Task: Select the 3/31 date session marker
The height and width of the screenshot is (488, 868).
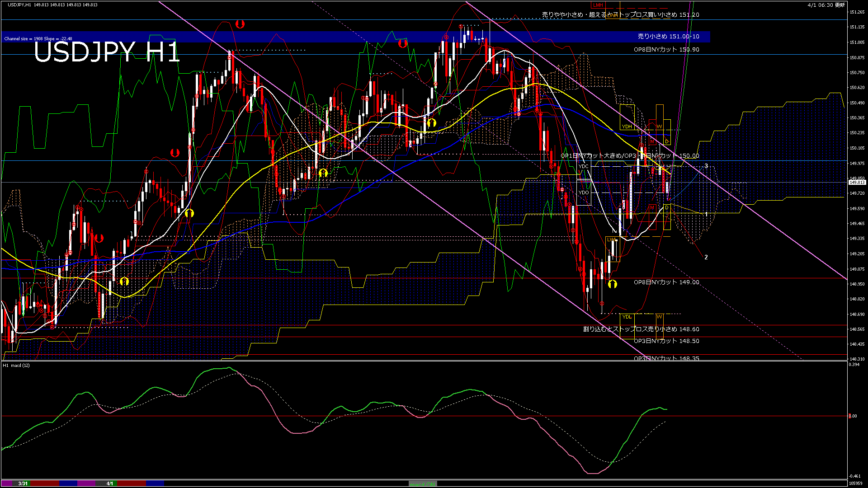Action: (23, 483)
